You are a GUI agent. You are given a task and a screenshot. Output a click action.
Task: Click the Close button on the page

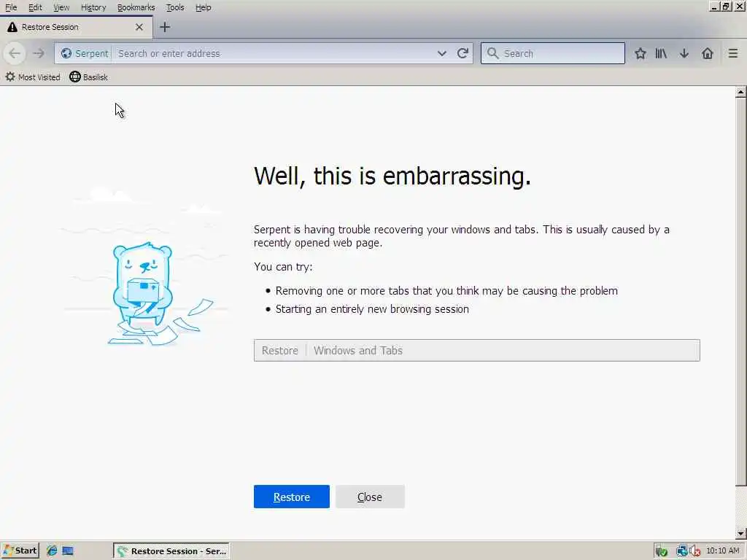click(370, 497)
